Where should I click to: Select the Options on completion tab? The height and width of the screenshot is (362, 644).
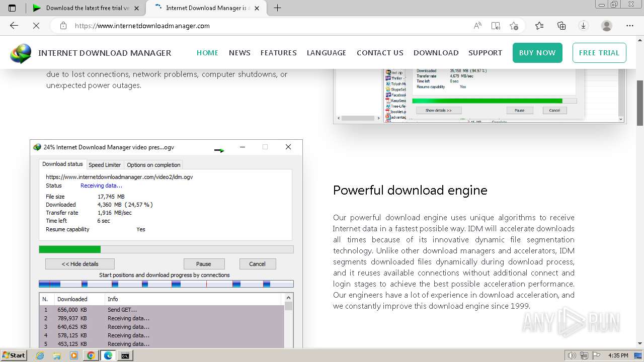[x=153, y=165]
